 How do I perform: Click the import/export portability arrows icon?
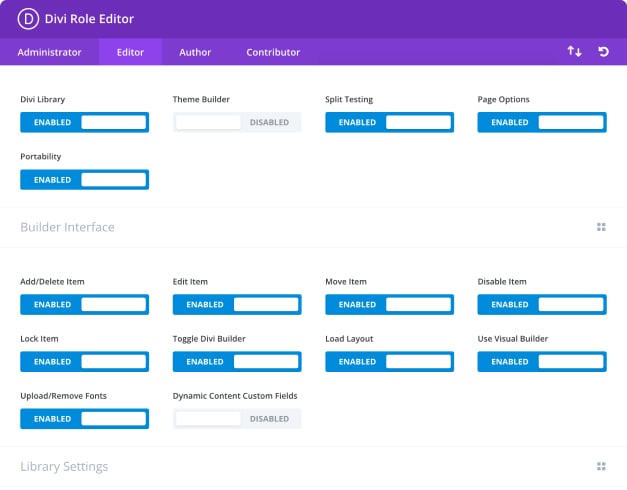click(574, 52)
